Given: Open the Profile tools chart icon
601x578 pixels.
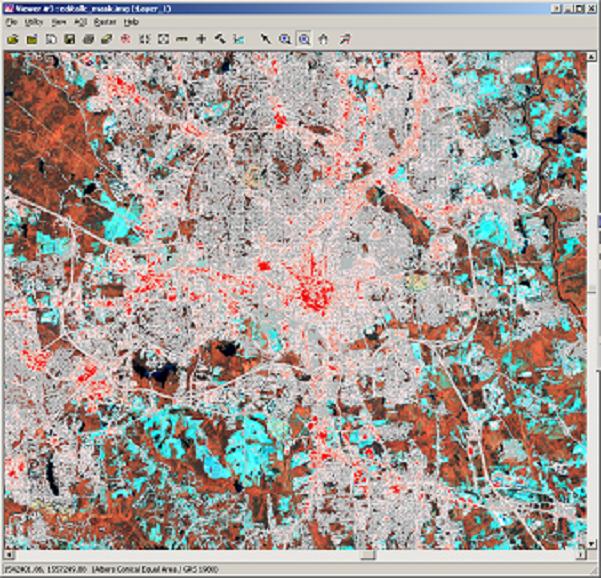Looking at the screenshot, I should click(239, 39).
